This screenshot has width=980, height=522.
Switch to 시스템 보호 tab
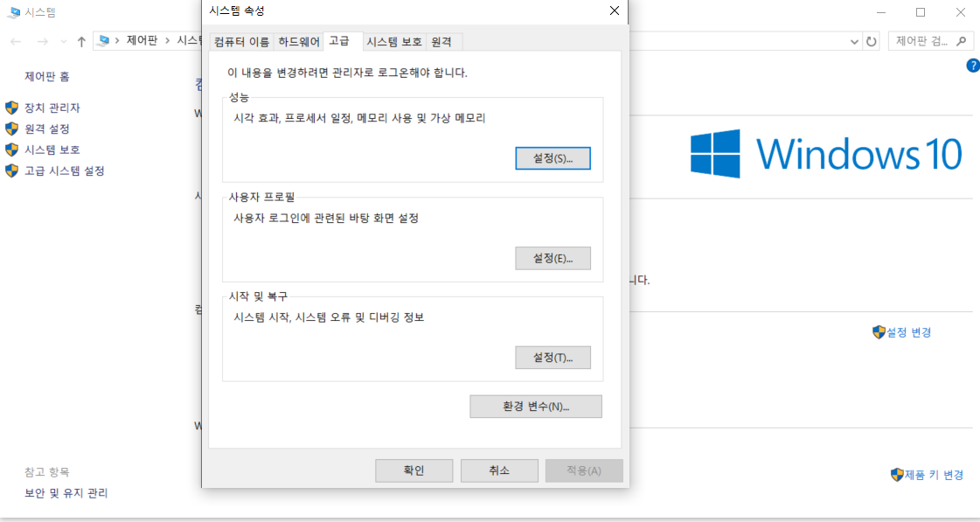393,42
